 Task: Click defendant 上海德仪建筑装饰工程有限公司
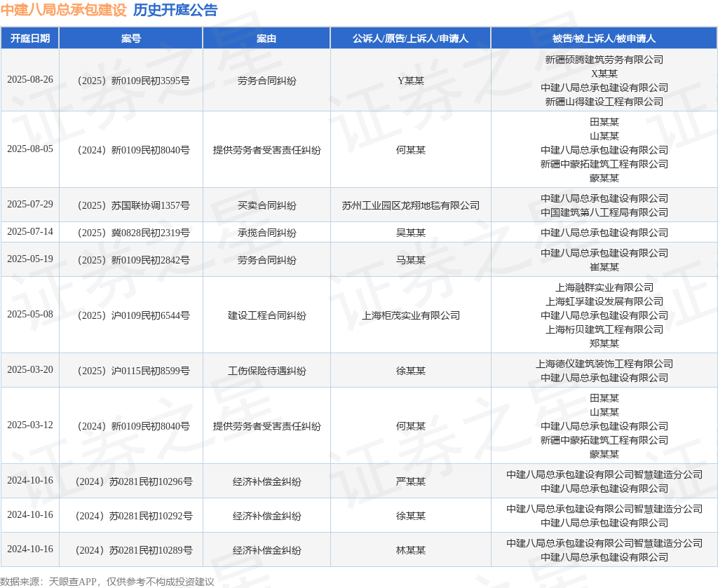click(x=604, y=364)
